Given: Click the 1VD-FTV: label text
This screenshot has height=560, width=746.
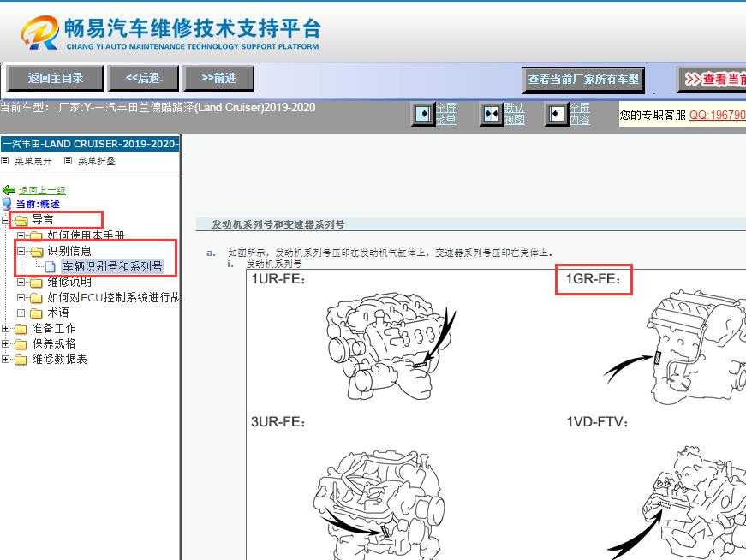Looking at the screenshot, I should click(598, 421).
